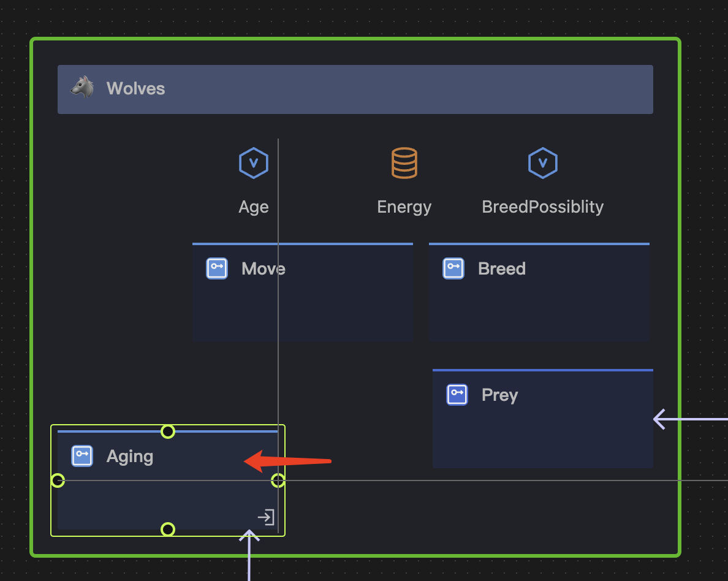This screenshot has height=581, width=728.
Task: Click the Prey action key icon
Action: tap(457, 395)
